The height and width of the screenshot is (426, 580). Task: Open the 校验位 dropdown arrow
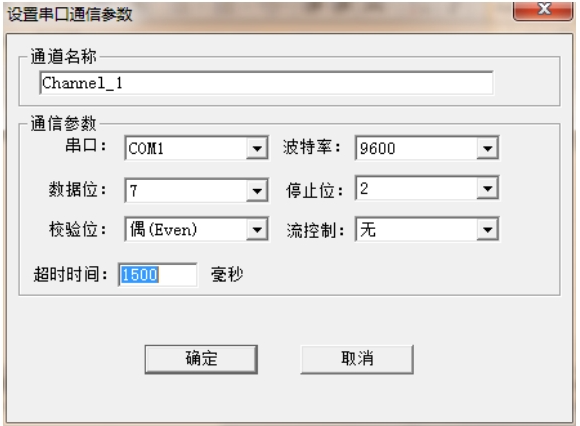pos(257,230)
